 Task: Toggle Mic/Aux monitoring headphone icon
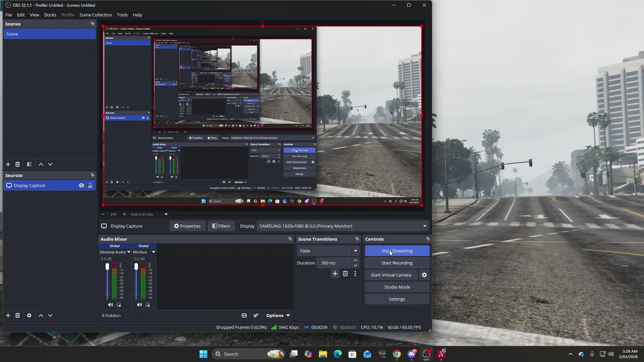[147, 305]
